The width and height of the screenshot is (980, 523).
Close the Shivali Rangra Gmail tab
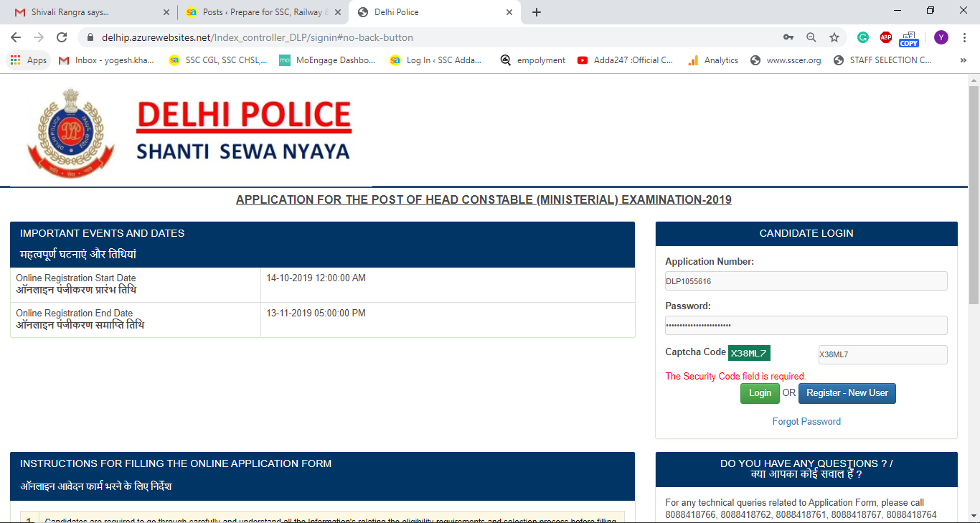pyautogui.click(x=166, y=12)
